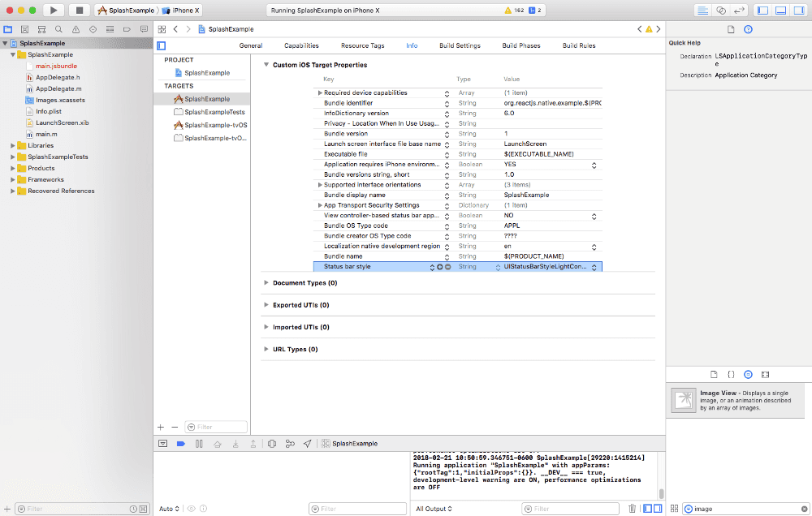
Task: Show the Quick Help inspector
Action: 748,29
